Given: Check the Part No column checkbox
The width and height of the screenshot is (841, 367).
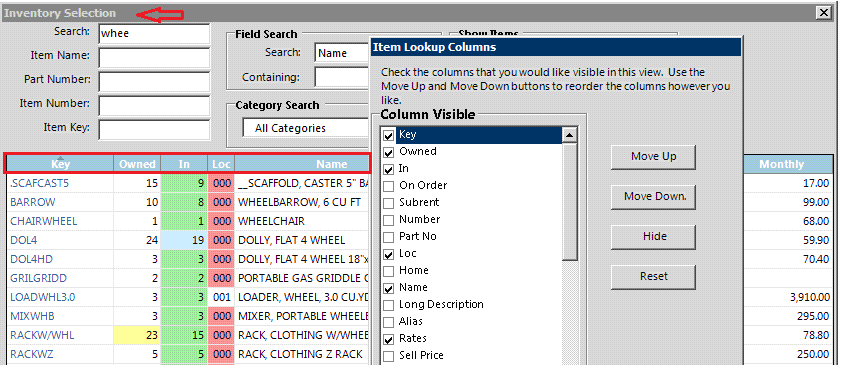Looking at the screenshot, I should coord(389,237).
